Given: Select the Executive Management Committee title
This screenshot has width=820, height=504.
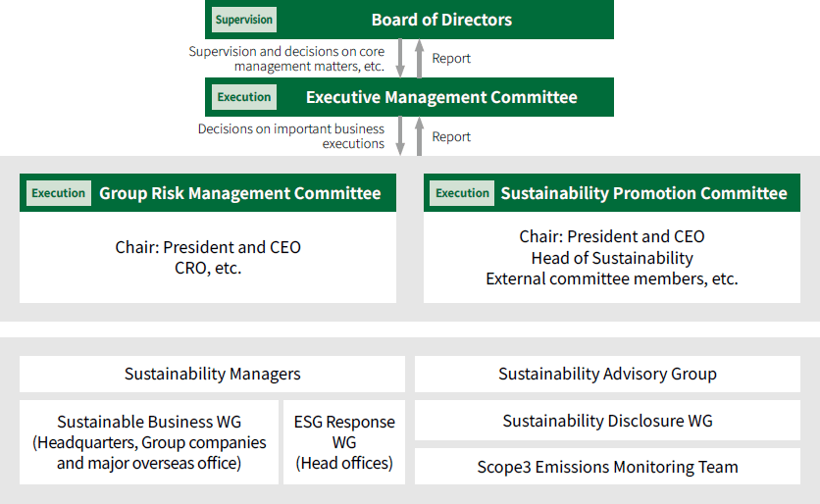Looking at the screenshot, I should pyautogui.click(x=441, y=97).
